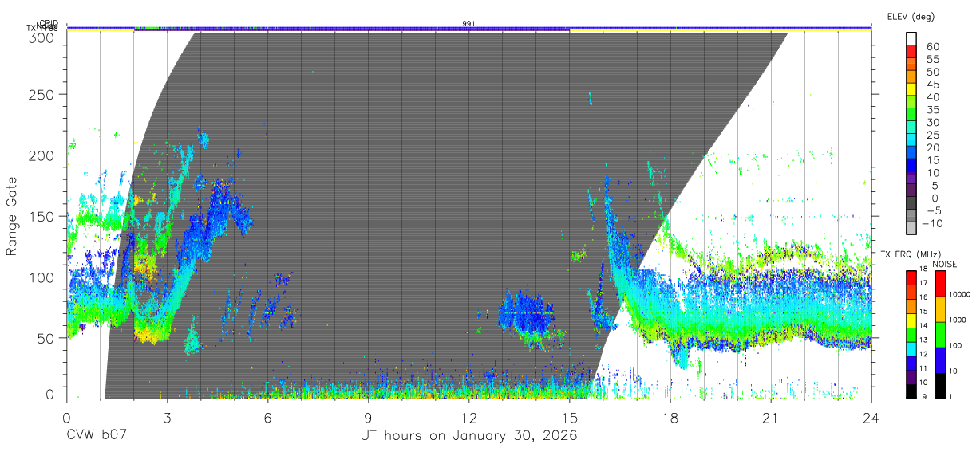This screenshot has height=452, width=980.
Task: Click the '1000' label on NOISE legend
Action: pos(958,320)
